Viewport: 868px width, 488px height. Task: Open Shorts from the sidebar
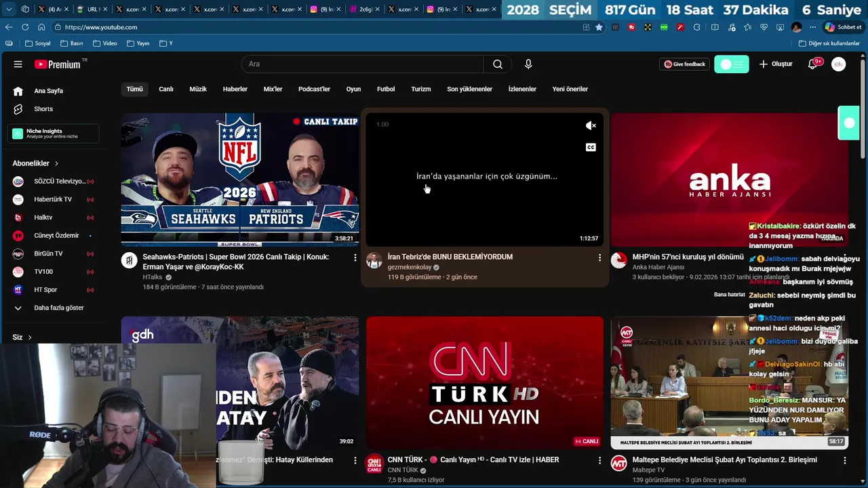[x=43, y=109]
